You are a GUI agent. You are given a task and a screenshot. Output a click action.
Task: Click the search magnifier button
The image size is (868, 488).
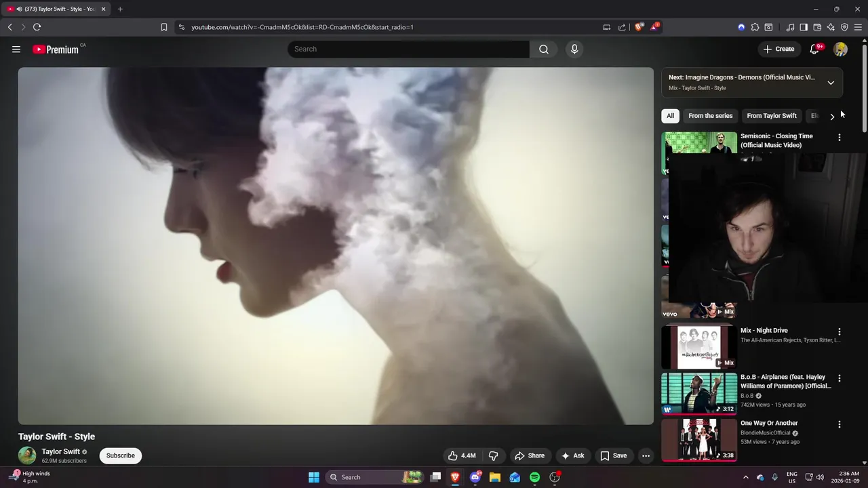[544, 49]
